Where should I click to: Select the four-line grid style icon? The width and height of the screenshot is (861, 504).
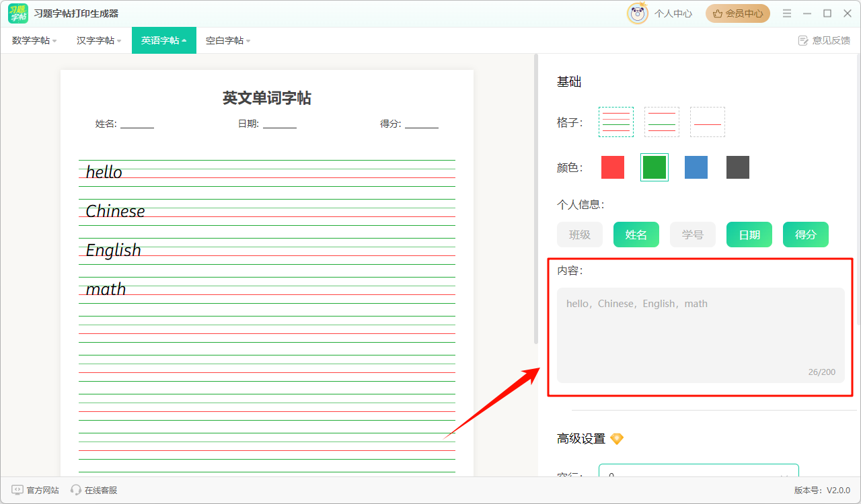(x=616, y=122)
